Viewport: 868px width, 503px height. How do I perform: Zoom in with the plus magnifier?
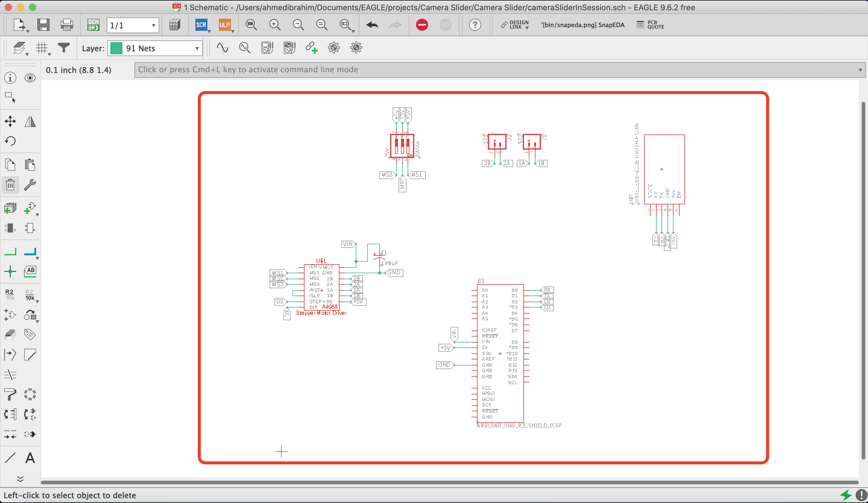275,25
